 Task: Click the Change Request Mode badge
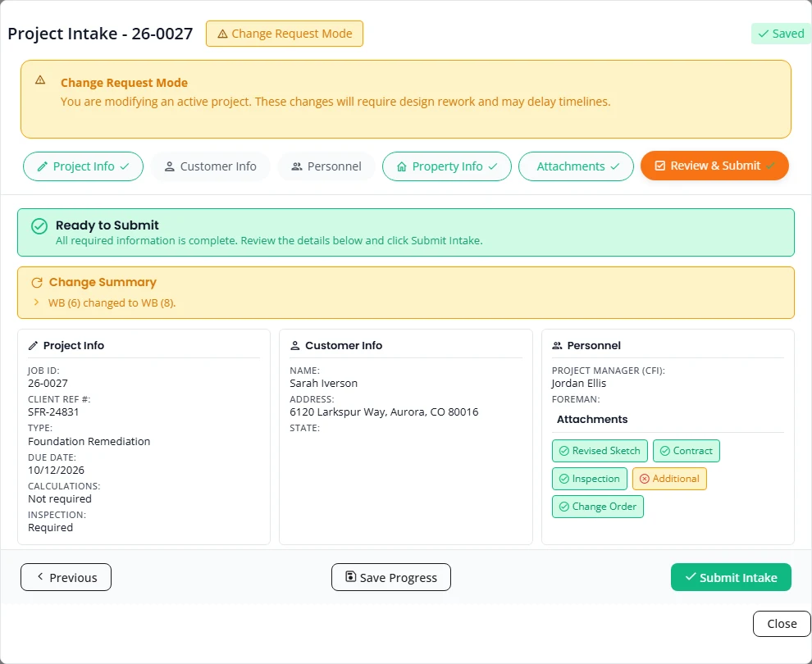(x=285, y=34)
